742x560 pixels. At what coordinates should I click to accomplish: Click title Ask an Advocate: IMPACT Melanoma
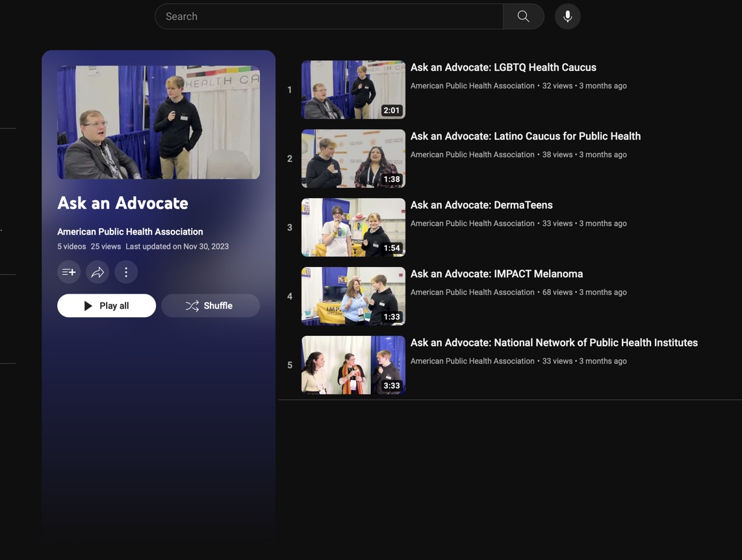496,274
